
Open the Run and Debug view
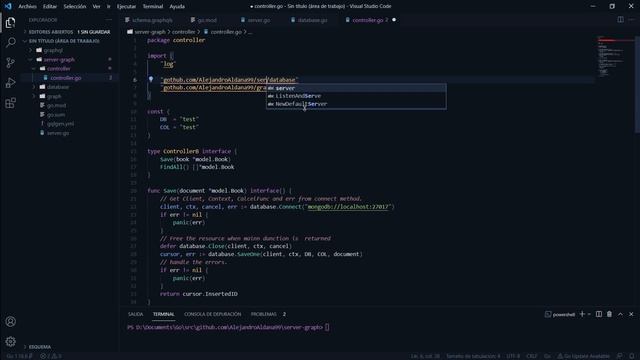(x=11, y=82)
